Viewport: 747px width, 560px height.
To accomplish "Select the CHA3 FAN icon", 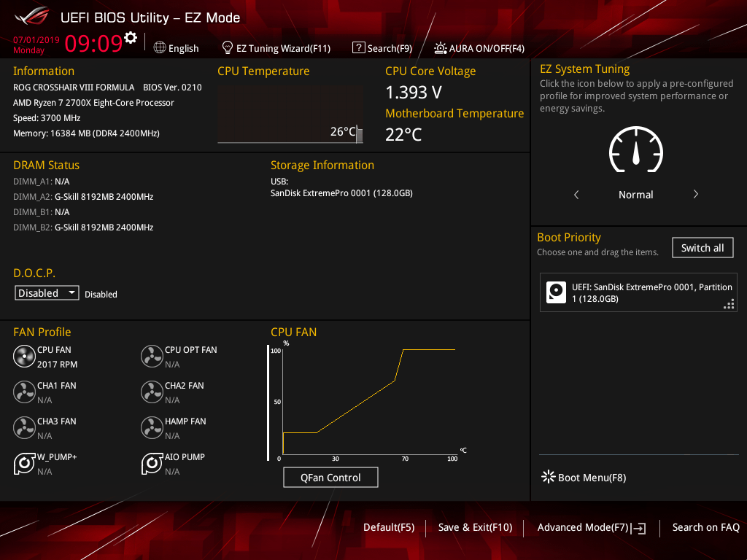I will pyautogui.click(x=24, y=427).
